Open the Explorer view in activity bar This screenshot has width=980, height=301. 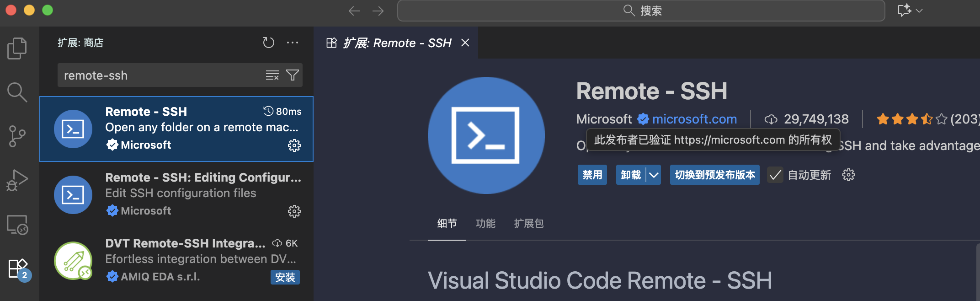(x=17, y=48)
